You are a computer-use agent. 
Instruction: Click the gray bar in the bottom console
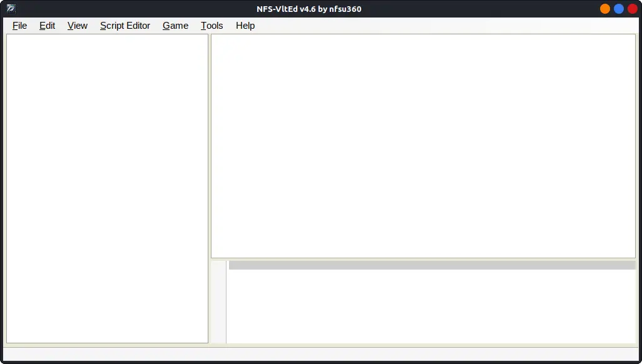[432, 265]
